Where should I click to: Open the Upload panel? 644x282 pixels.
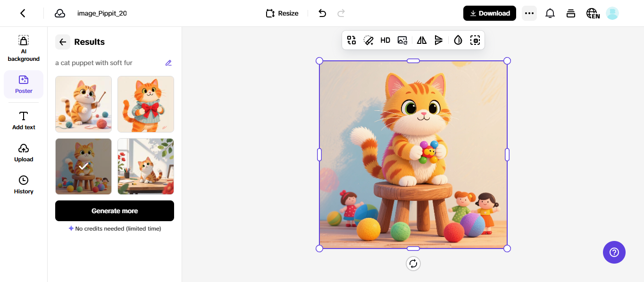(24, 152)
